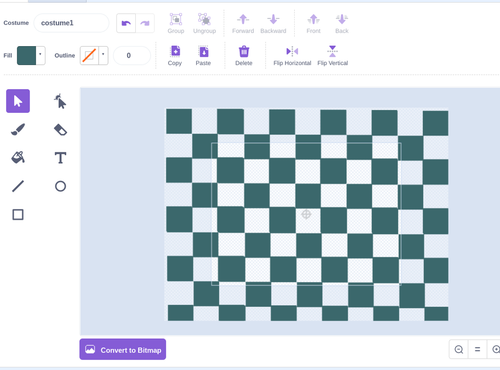The width and height of the screenshot is (500, 370).
Task: Open the Outline color dropdown arrow
Action: (x=103, y=55)
